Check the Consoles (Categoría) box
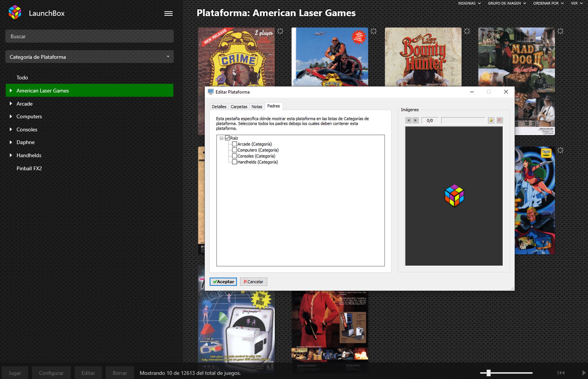This screenshot has height=379, width=588. pyautogui.click(x=234, y=156)
